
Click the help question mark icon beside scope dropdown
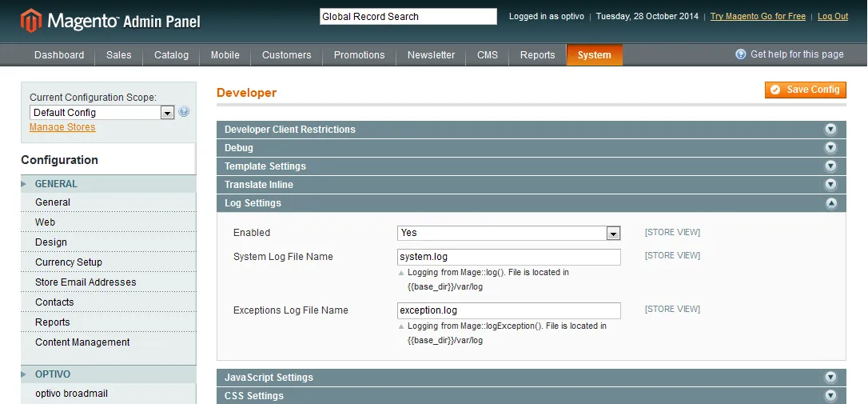point(185,111)
